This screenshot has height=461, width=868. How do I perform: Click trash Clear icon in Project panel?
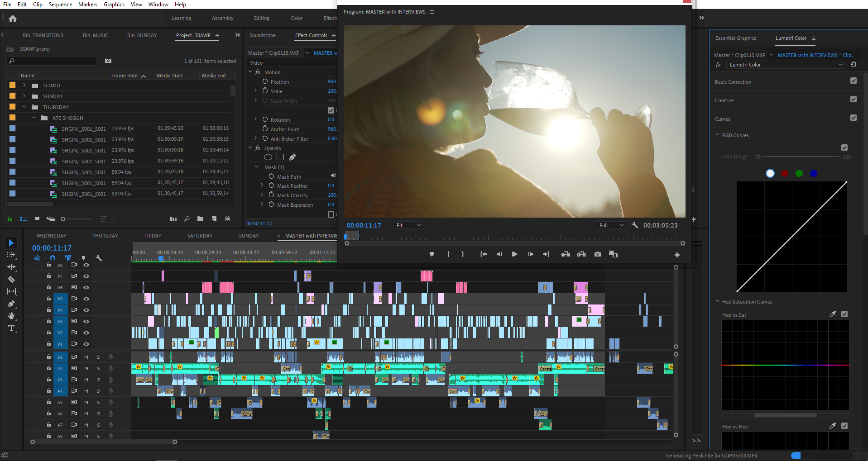pos(227,219)
